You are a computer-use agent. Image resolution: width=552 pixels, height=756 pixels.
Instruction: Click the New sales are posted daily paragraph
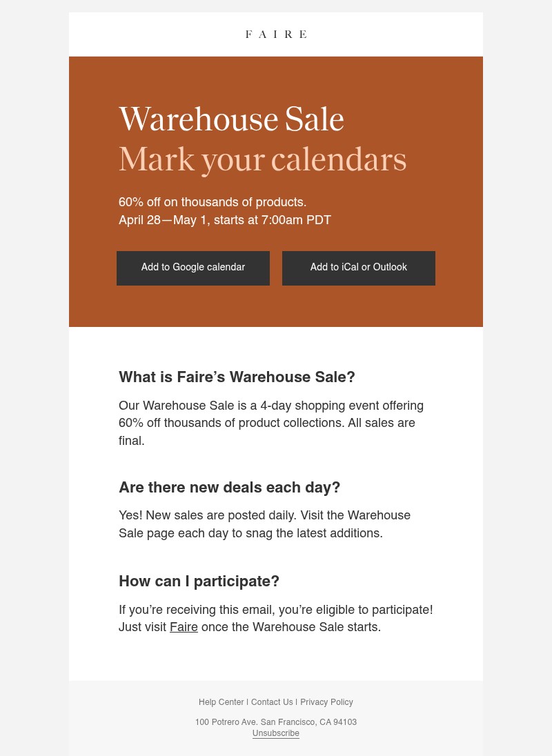[264, 524]
